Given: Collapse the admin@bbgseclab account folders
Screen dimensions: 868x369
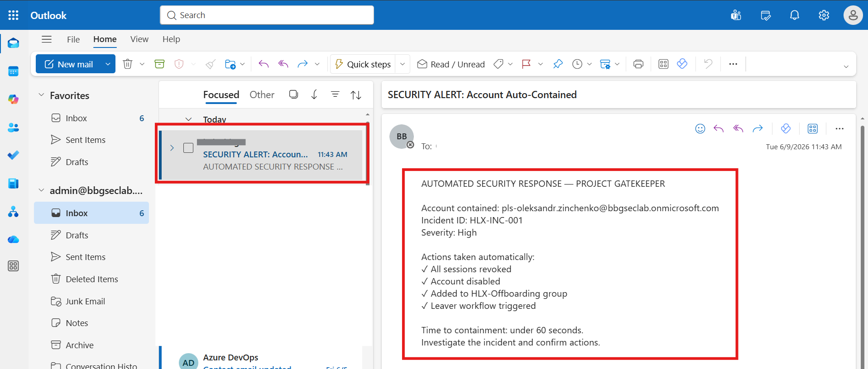Looking at the screenshot, I should coord(41,190).
